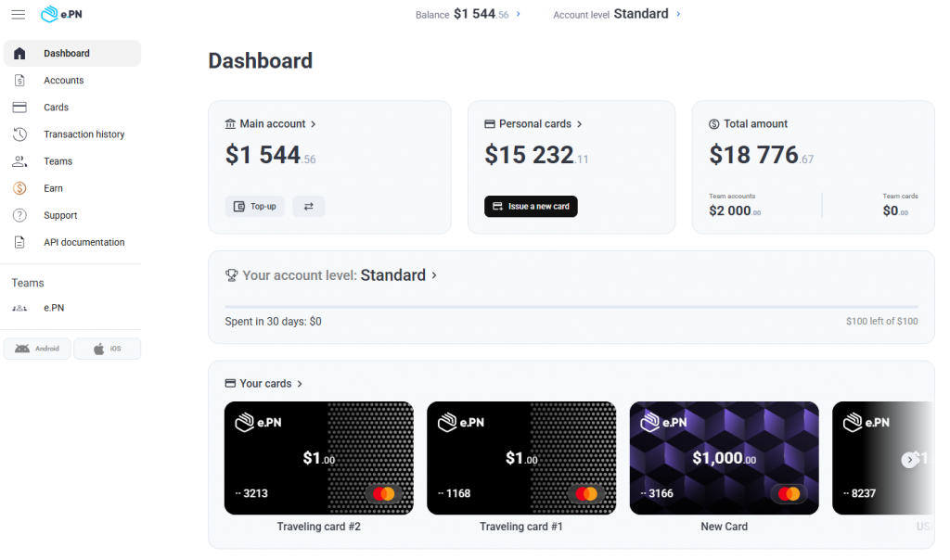Open the iOS app download button
Screen dimensions: 950x560
point(107,349)
